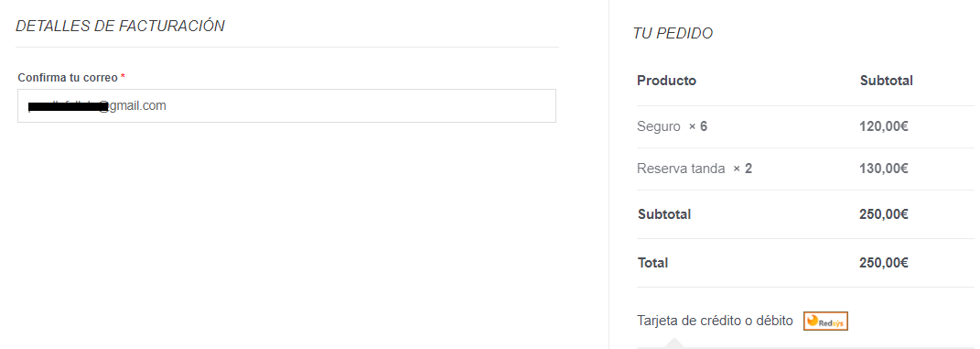Select the Tarjeta de crédito o débito option
980x349 pixels.
point(715,321)
